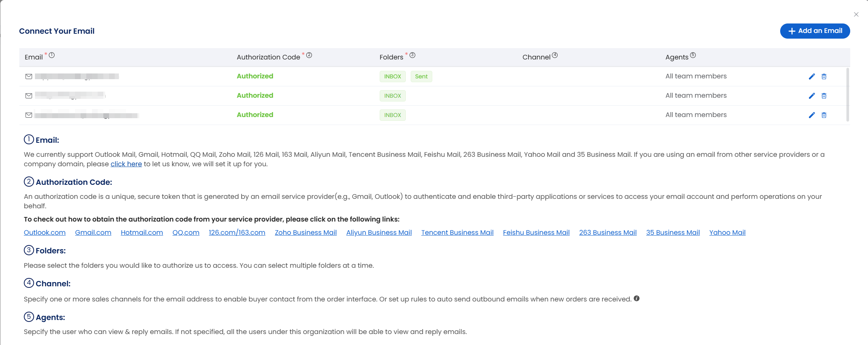This screenshot has width=868, height=345.
Task: Click help icon next to Folders header
Action: click(x=412, y=55)
